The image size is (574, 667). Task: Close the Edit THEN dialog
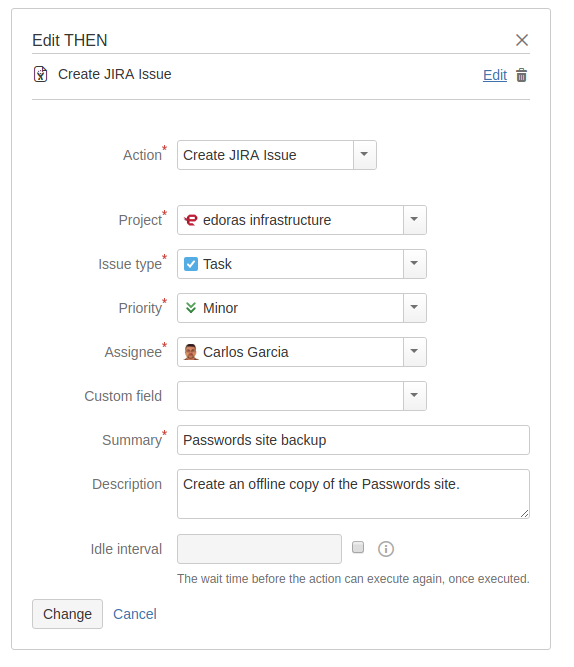[522, 40]
